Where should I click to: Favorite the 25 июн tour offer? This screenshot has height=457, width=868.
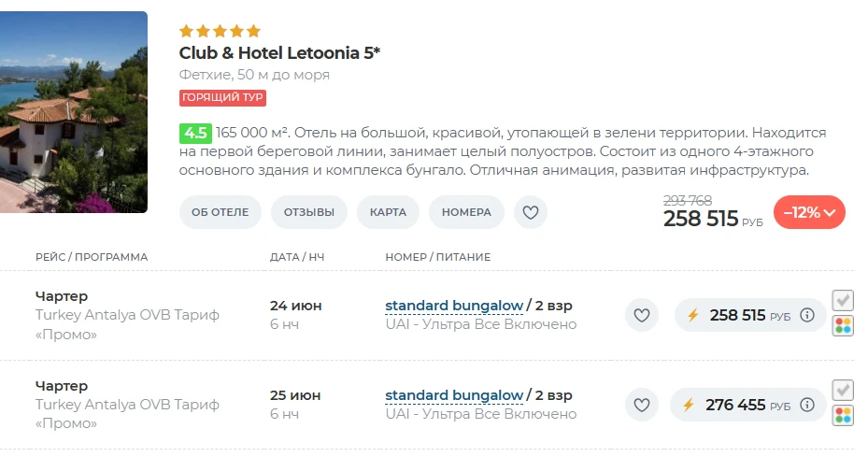(x=642, y=405)
